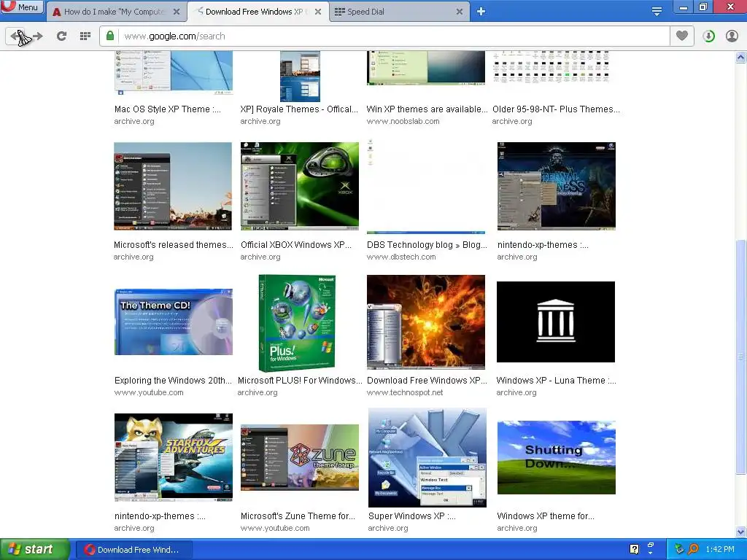747x560 pixels.
Task: Open Speed Dial grid icon in toolbar
Action: click(x=85, y=36)
